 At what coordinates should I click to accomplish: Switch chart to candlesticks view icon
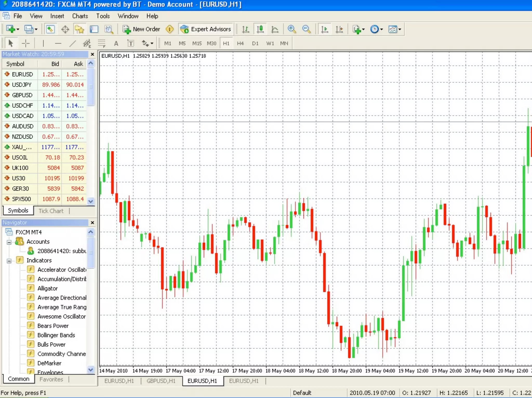pyautogui.click(x=260, y=29)
